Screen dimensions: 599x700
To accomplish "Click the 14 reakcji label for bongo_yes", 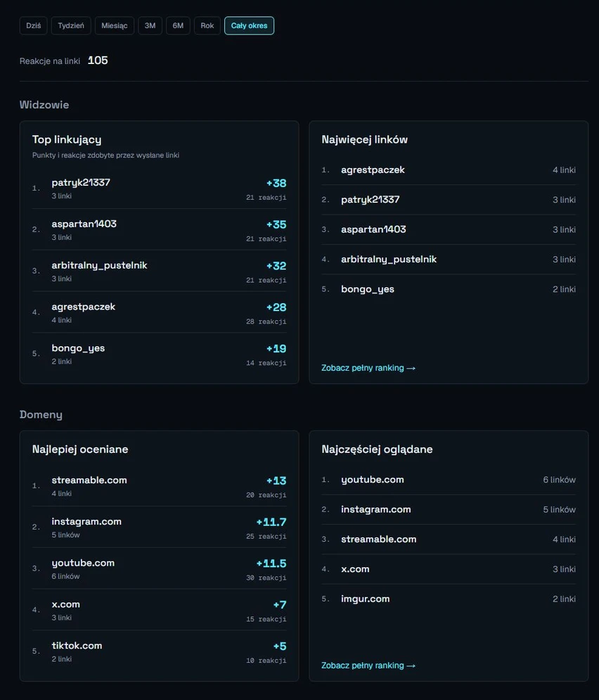I will click(x=266, y=363).
